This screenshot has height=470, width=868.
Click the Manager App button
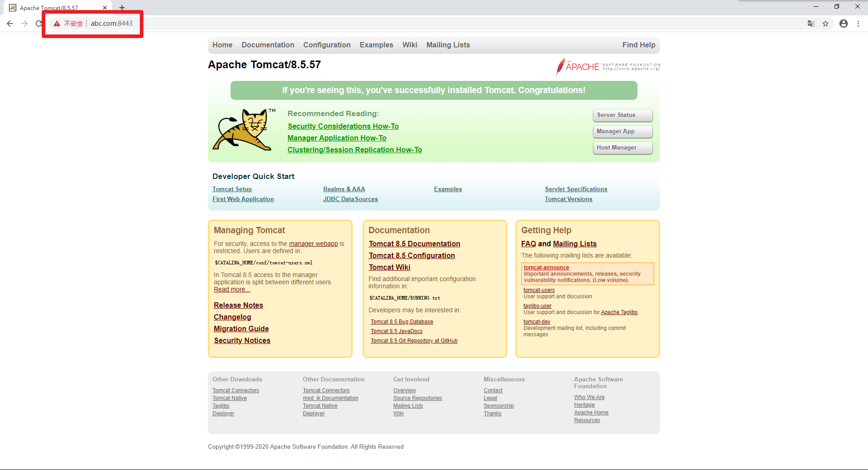623,132
